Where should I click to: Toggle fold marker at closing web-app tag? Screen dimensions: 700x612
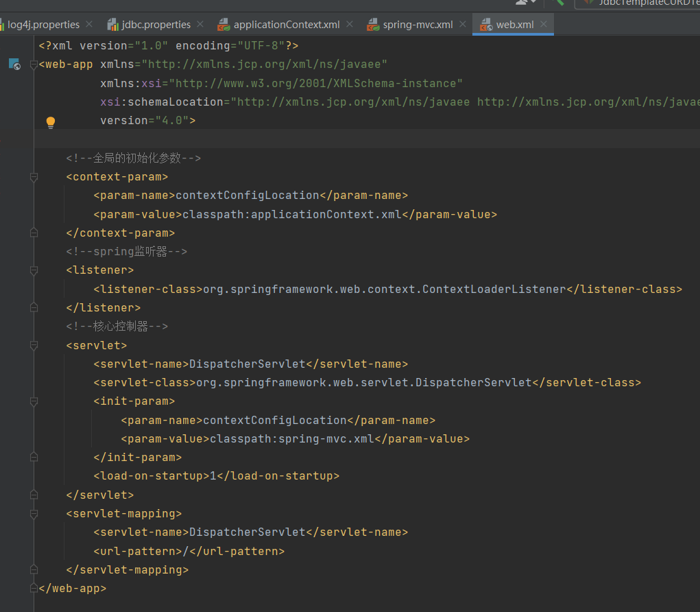point(34,588)
